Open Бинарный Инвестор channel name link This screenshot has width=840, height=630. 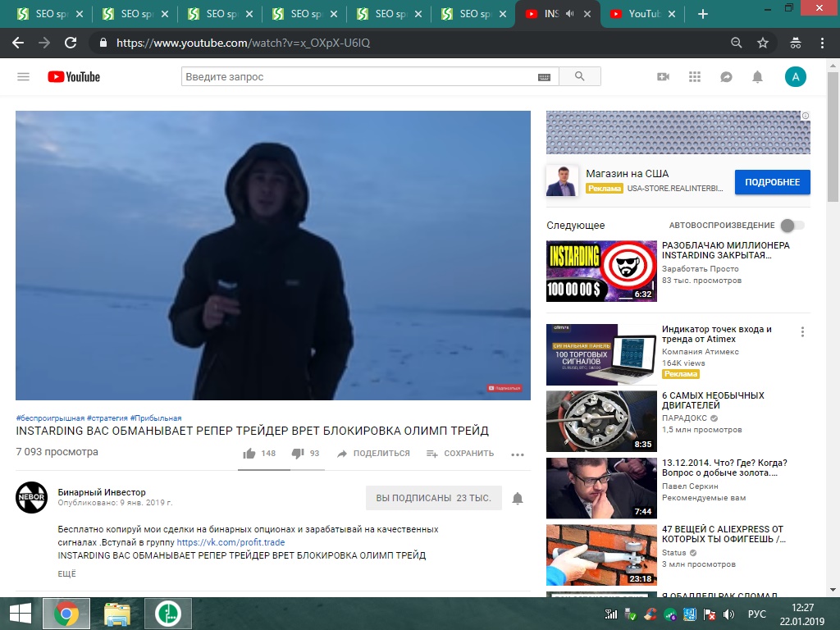coord(102,492)
